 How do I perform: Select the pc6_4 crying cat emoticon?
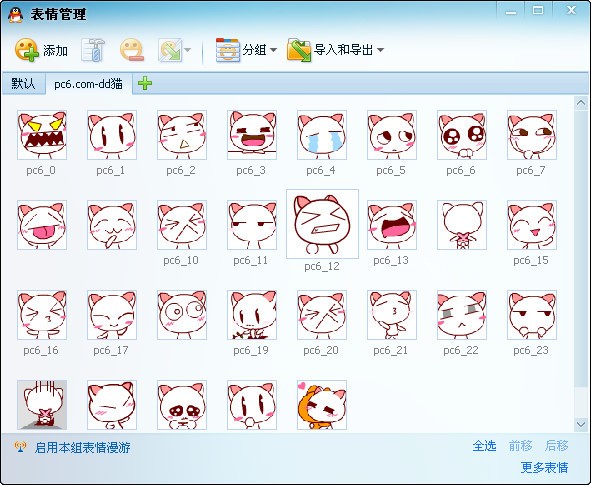click(x=322, y=135)
